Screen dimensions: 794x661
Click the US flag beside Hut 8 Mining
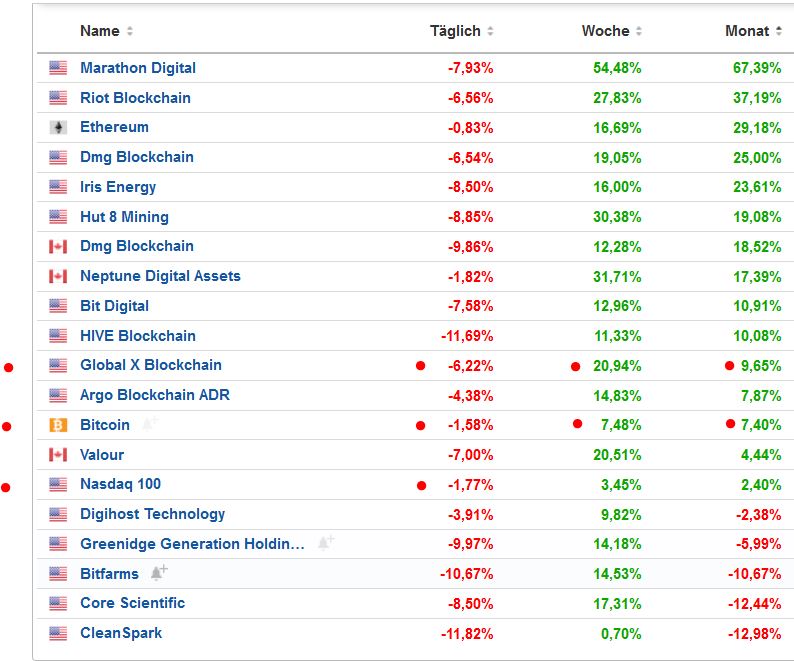click(x=58, y=217)
